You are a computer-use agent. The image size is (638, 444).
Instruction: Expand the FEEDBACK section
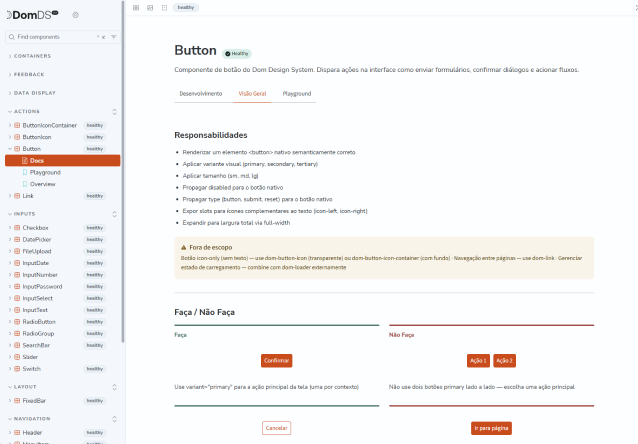tap(26, 74)
